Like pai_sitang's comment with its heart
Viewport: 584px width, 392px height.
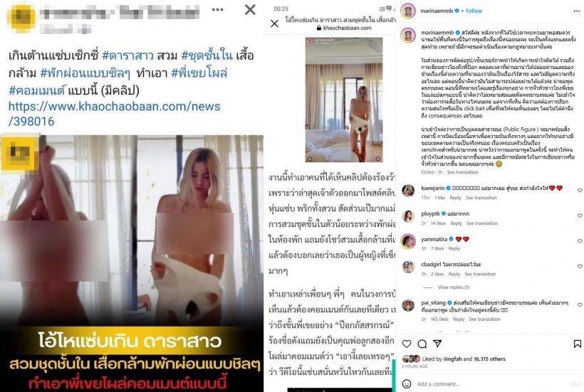[580, 304]
